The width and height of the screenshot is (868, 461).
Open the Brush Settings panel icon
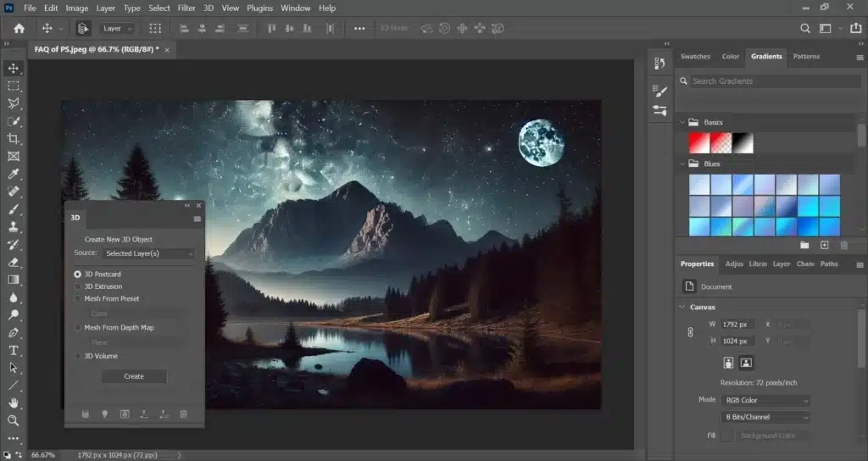click(x=659, y=91)
